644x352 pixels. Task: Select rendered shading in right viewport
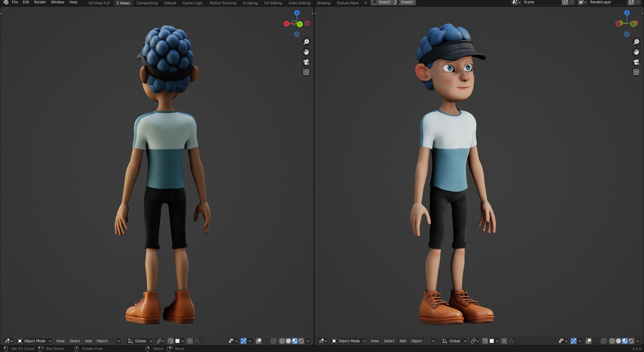(631, 341)
